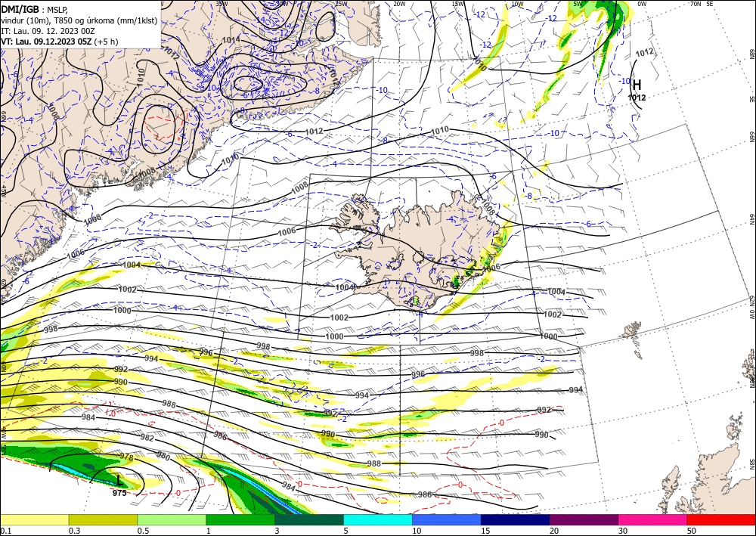Select the red 50+ legend band
This screenshot has width=756, height=536.
point(721,519)
